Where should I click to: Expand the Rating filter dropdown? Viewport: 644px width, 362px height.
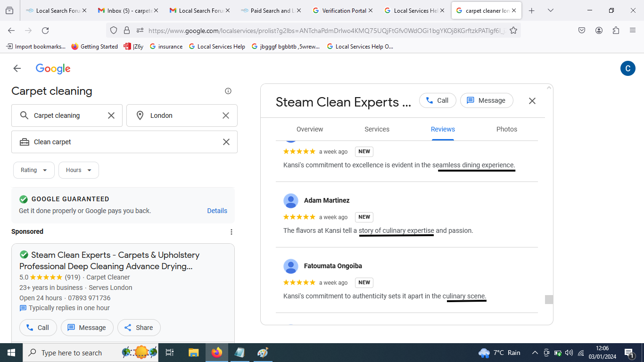[x=34, y=170]
